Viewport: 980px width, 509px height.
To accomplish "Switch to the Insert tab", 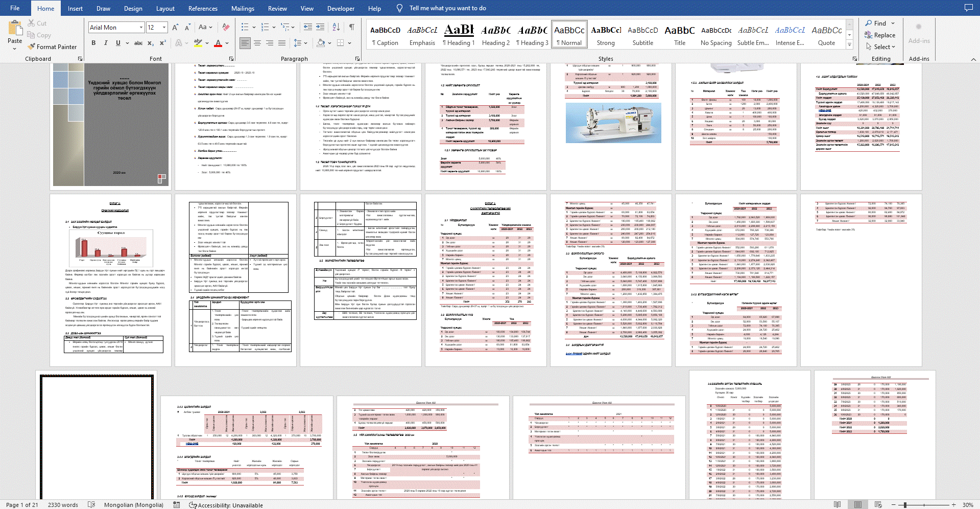I will pos(75,8).
